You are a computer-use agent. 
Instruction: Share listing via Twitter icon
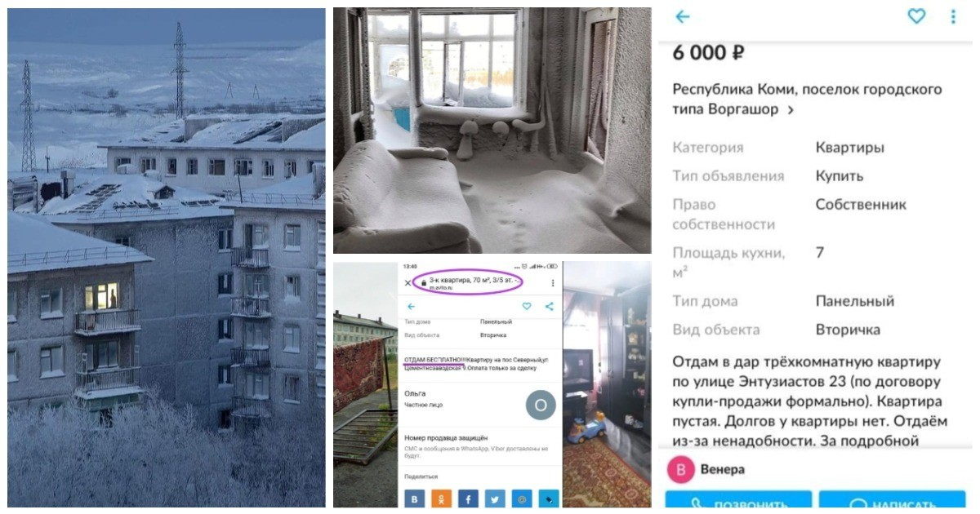495,497
